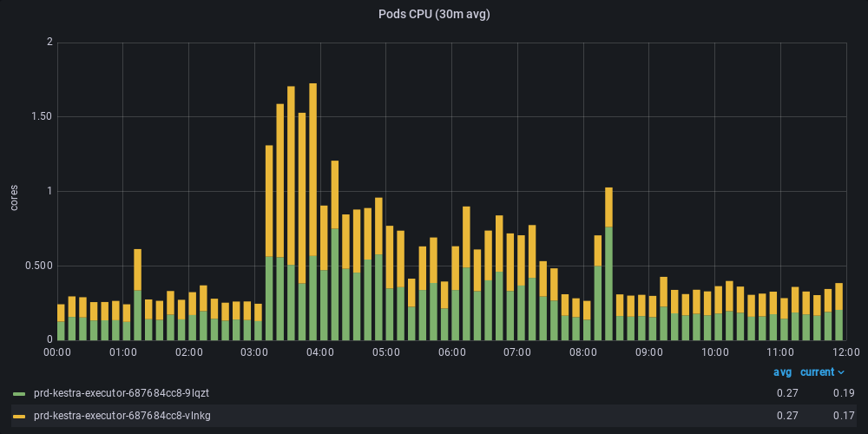The width and height of the screenshot is (868, 434).
Task: Sort legend by avg column header
Action: click(782, 372)
